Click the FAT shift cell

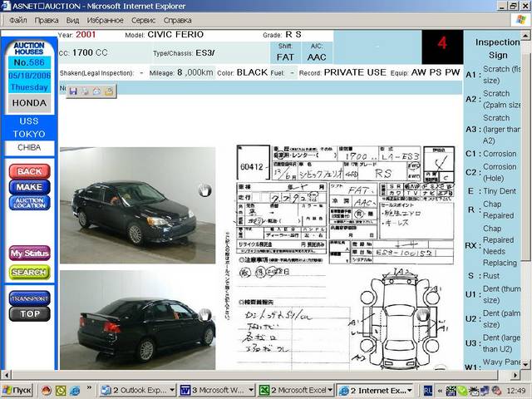click(285, 53)
